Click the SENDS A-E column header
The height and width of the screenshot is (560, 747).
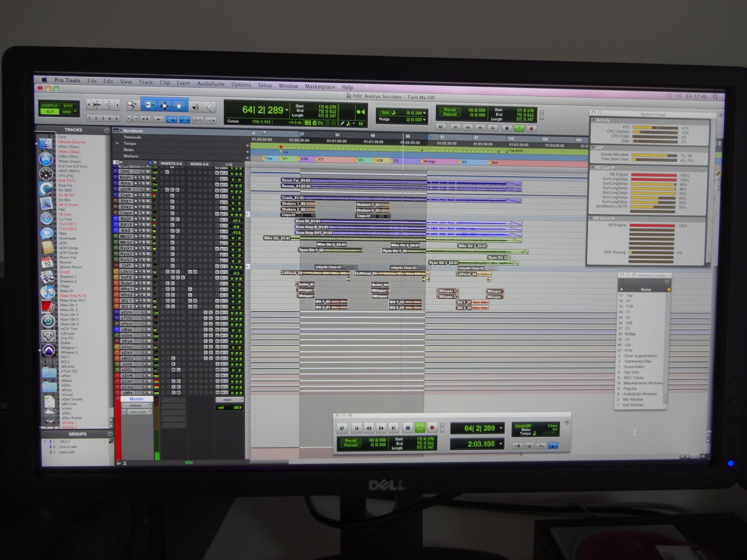pyautogui.click(x=199, y=164)
